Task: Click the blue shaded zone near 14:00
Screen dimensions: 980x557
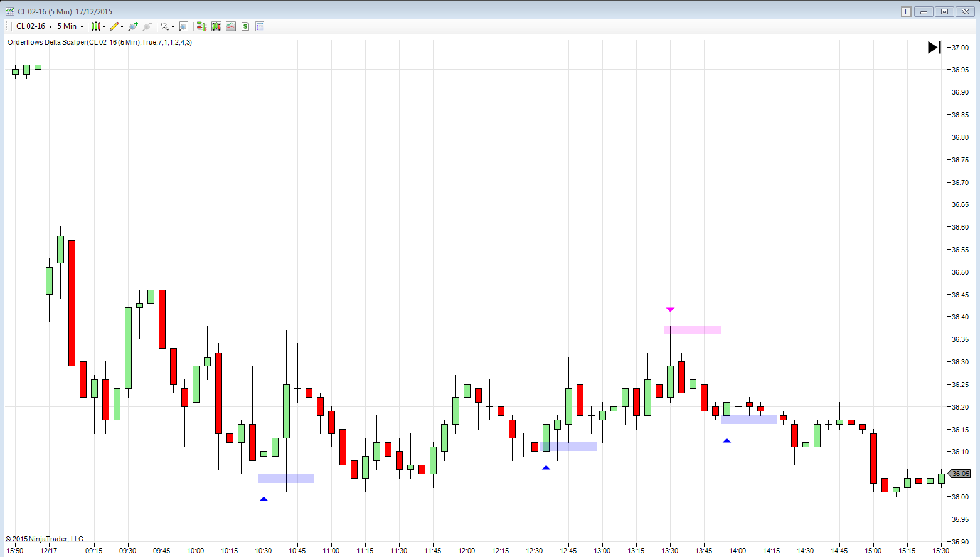Action: tap(749, 420)
